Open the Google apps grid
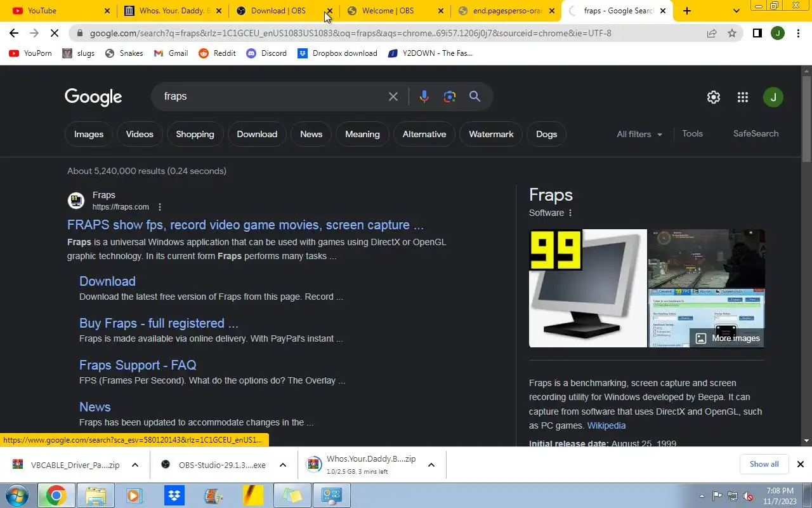This screenshot has height=508, width=812. coord(743,97)
